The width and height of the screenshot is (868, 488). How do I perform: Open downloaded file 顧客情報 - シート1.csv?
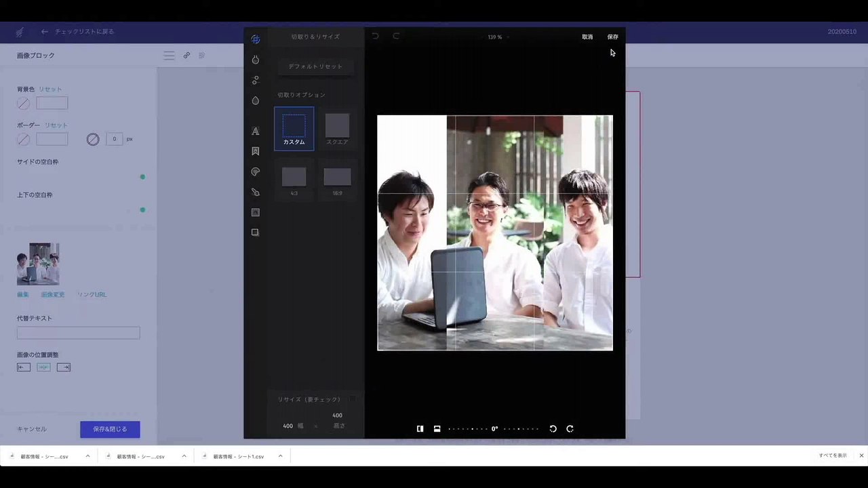click(238, 456)
